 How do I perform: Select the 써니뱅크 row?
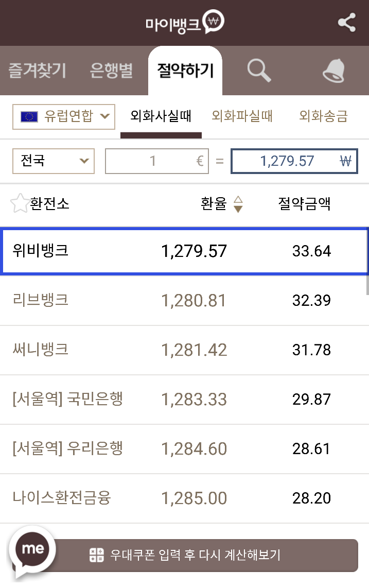click(184, 350)
